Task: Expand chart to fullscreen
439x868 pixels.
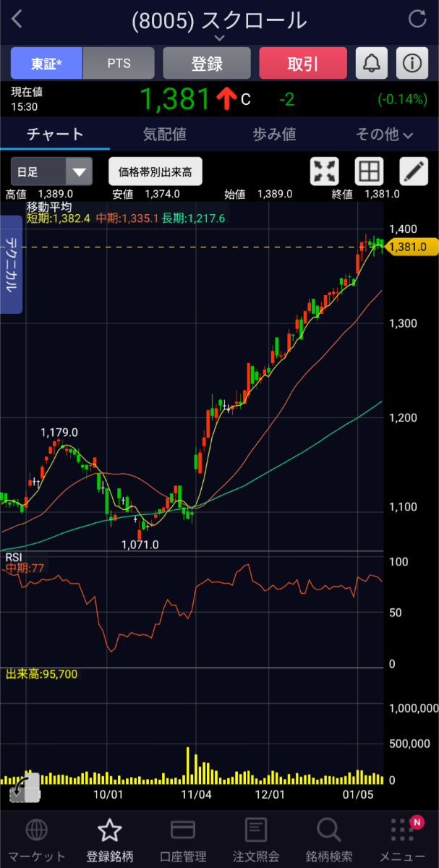Action: click(x=325, y=171)
